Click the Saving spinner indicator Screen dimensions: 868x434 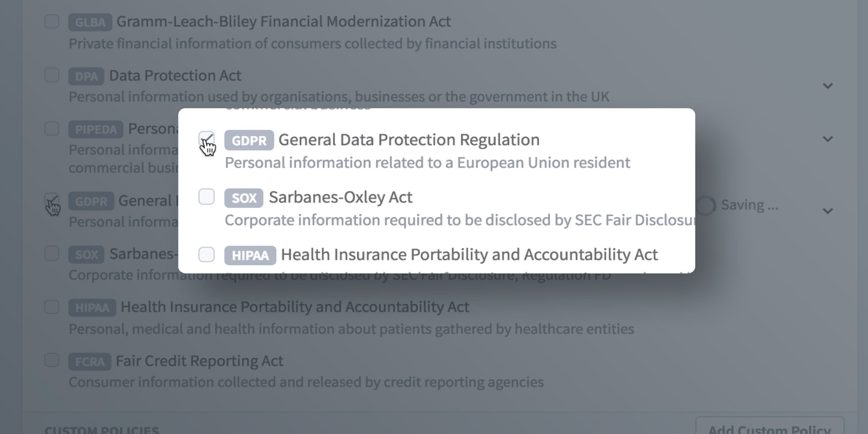click(706, 205)
